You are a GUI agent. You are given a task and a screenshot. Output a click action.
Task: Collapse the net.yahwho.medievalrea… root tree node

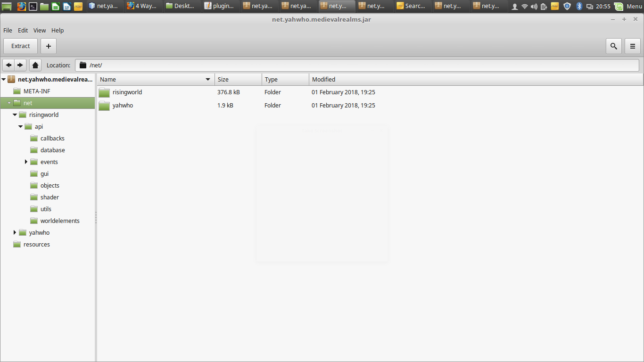pos(4,79)
